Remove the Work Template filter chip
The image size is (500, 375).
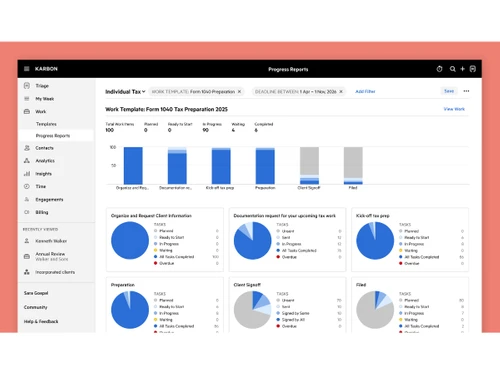pyautogui.click(x=239, y=91)
